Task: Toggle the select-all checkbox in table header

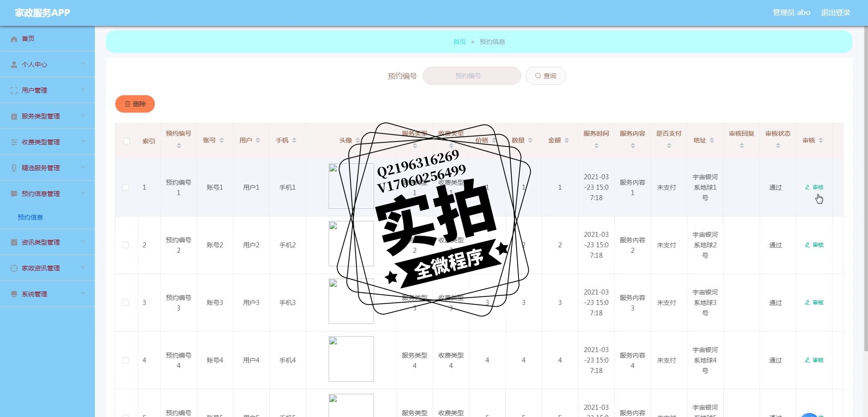Action: click(x=127, y=141)
